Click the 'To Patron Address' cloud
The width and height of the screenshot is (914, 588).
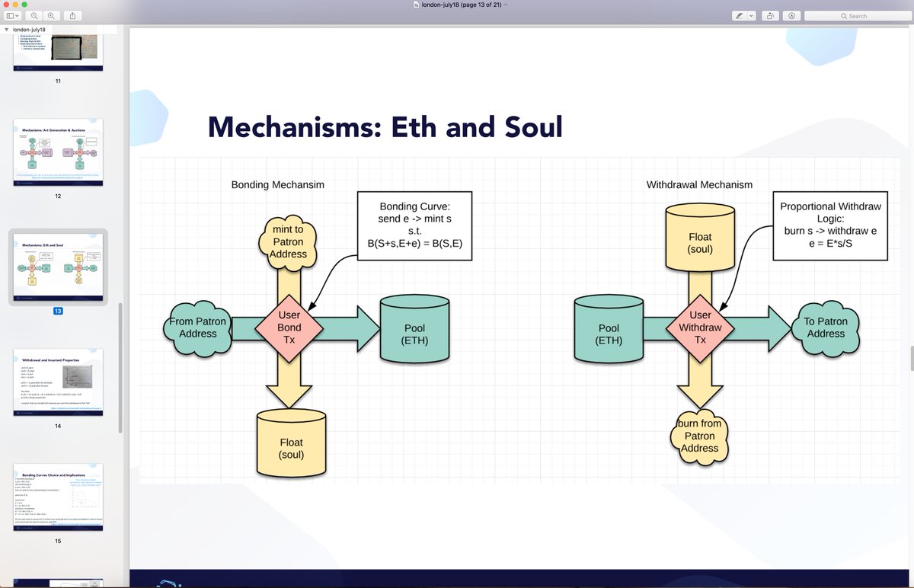pos(826,328)
